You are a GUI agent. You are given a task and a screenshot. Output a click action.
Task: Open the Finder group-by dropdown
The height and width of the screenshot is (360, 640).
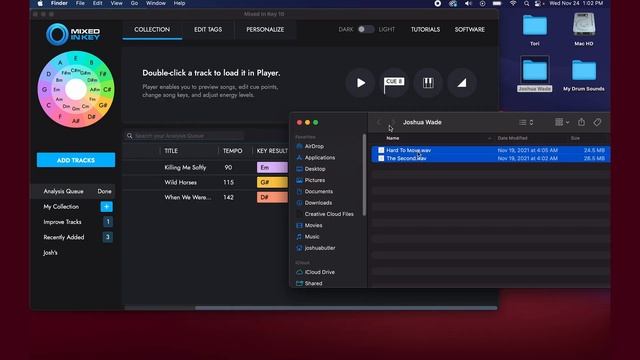562,122
